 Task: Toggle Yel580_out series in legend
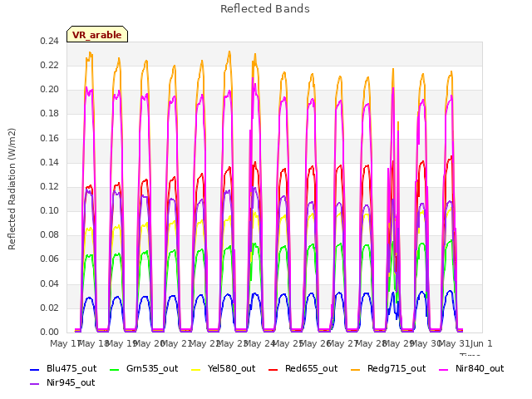click(x=224, y=368)
